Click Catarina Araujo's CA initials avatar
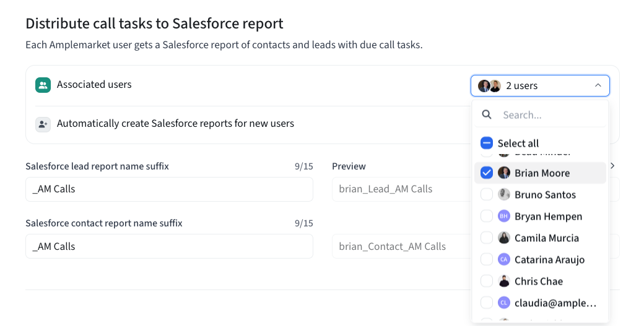Viewport: 644px width, 326px height. tap(504, 260)
